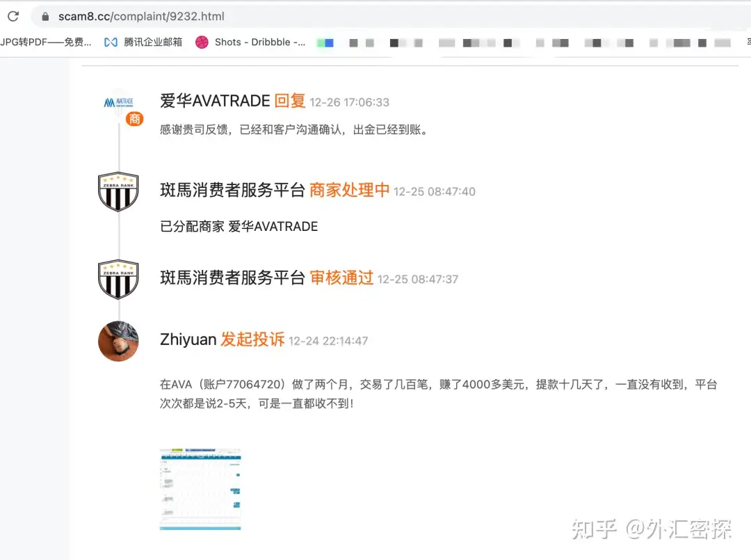The width and height of the screenshot is (751, 560).
Task: Click the AvaTrade merchant avatar logo
Action: click(x=118, y=102)
